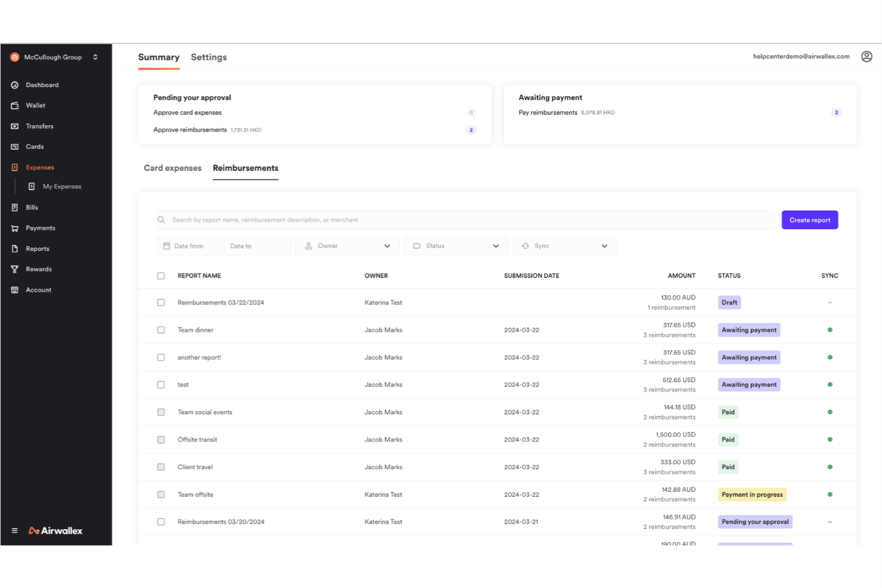This screenshot has height=588, width=882.
Task: Open the Wallet section
Action: 35,105
